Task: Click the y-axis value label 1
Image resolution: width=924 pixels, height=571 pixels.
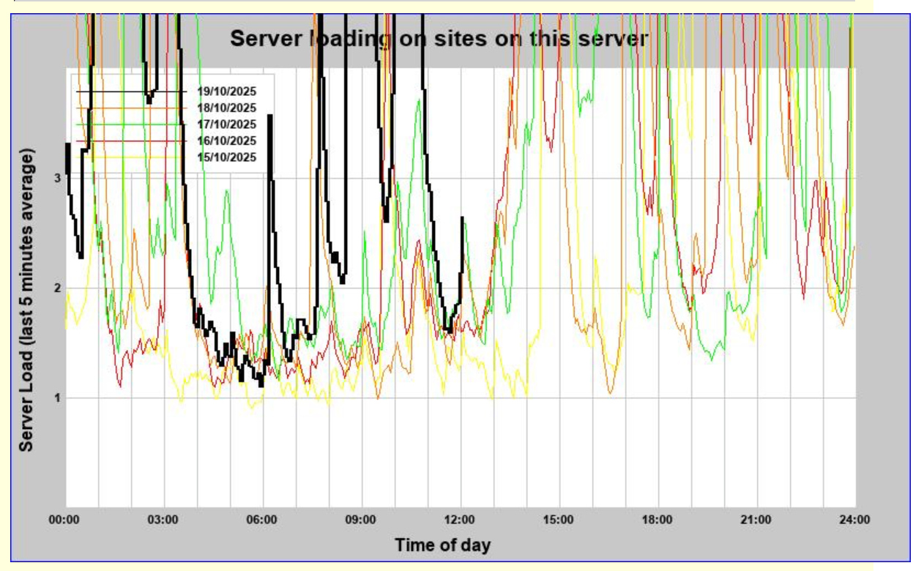Action: point(57,398)
